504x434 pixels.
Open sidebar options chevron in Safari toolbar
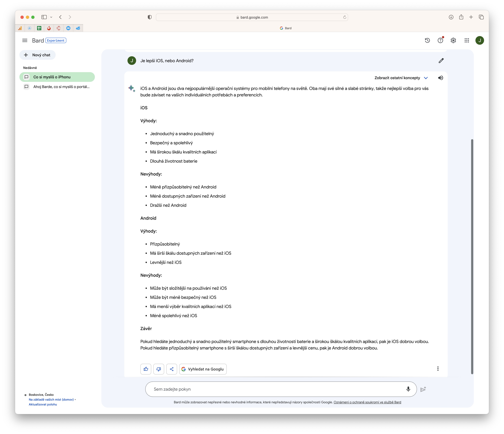click(51, 17)
